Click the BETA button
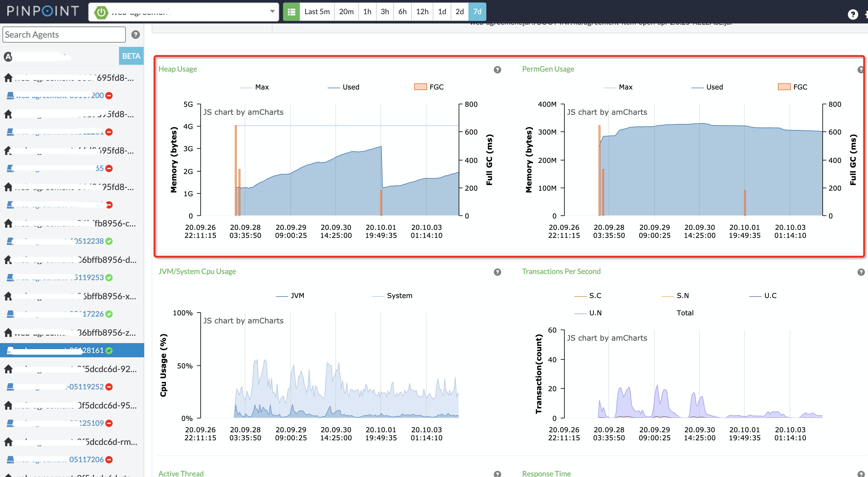 pos(131,56)
